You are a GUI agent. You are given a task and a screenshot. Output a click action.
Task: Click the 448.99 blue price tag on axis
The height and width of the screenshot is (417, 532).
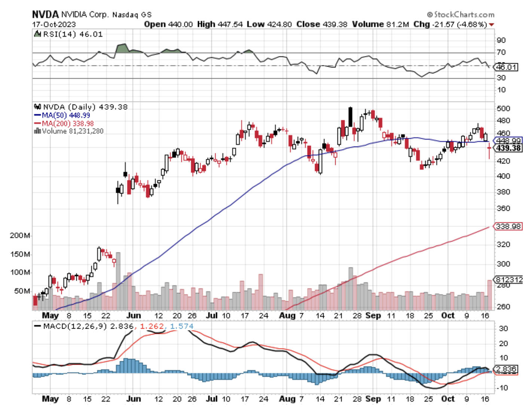508,141
